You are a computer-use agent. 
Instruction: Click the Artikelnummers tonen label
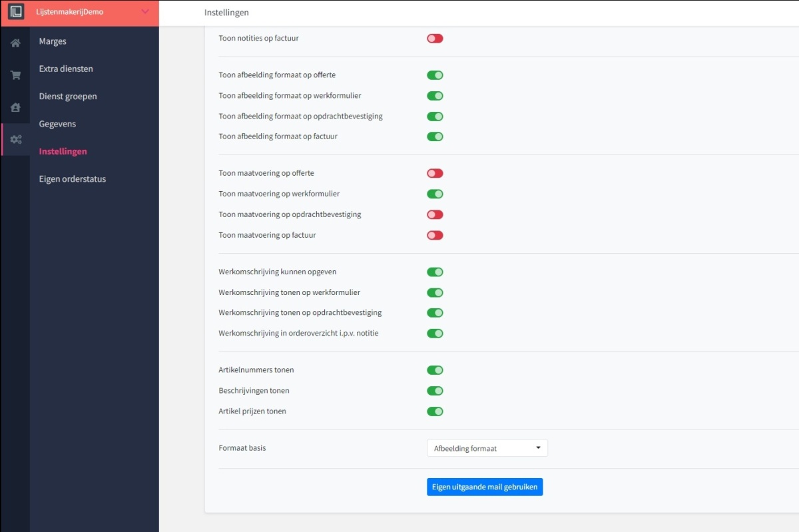pos(256,370)
